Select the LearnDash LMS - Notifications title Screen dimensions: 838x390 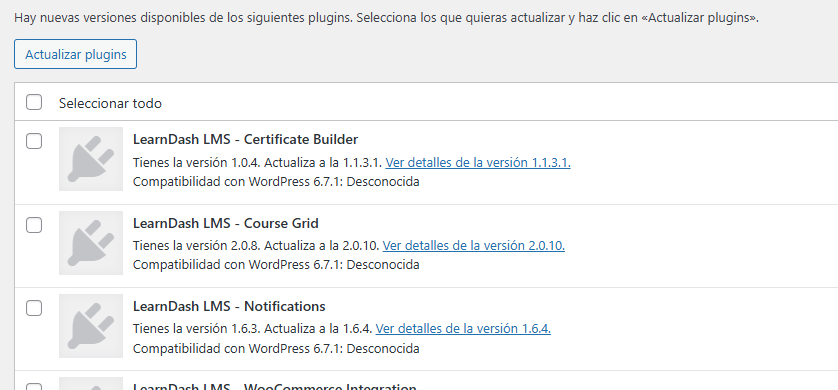tap(229, 306)
